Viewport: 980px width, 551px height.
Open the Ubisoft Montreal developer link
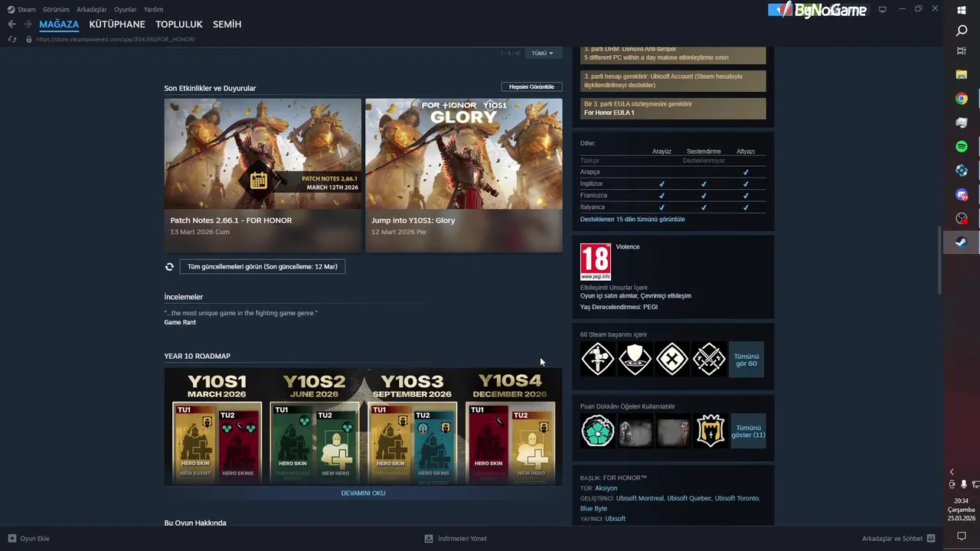tap(640, 498)
